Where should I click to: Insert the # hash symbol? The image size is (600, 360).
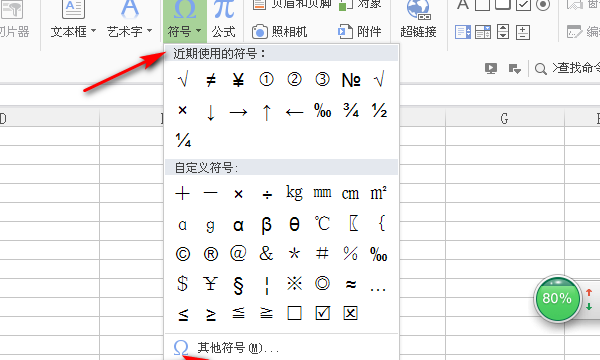(322, 253)
